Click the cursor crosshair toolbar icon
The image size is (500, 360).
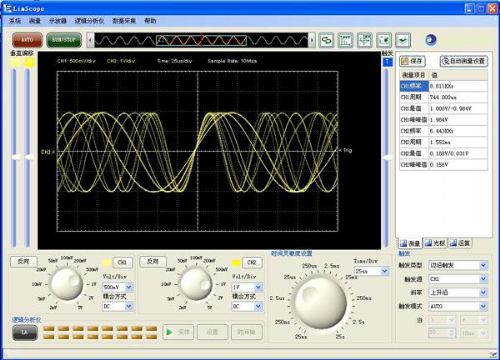365,40
